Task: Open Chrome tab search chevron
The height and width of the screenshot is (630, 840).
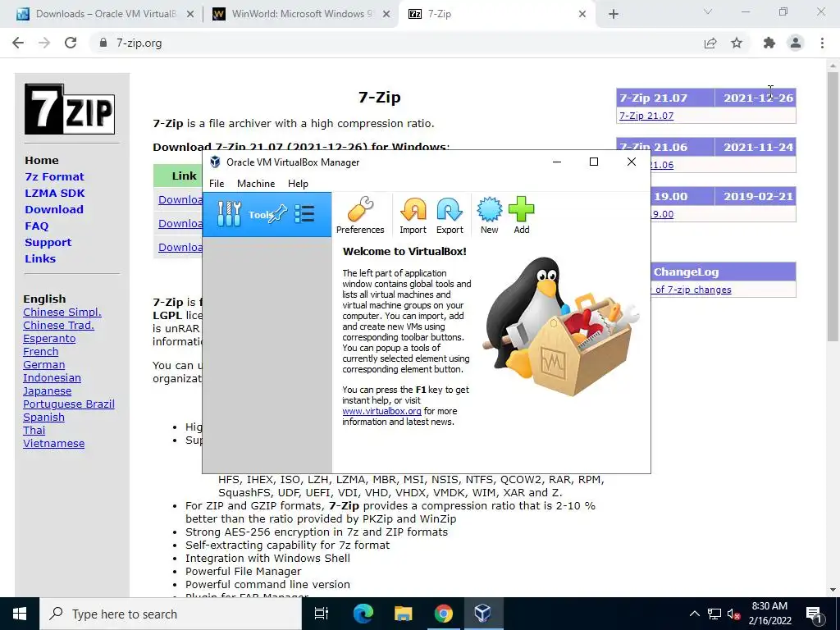Action: point(708,11)
